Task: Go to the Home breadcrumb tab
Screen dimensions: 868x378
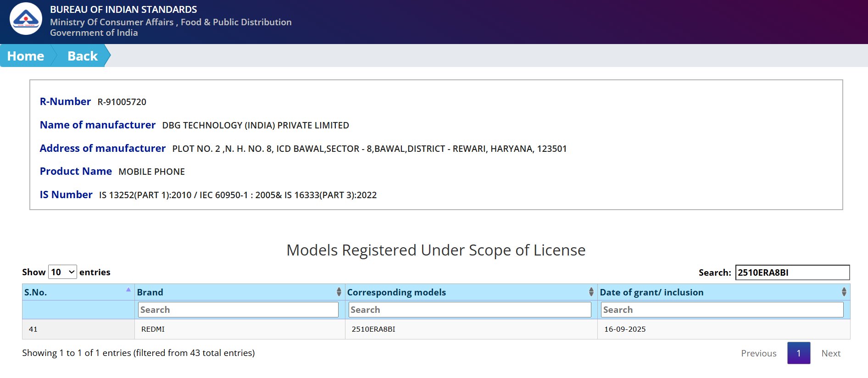Action: click(26, 56)
